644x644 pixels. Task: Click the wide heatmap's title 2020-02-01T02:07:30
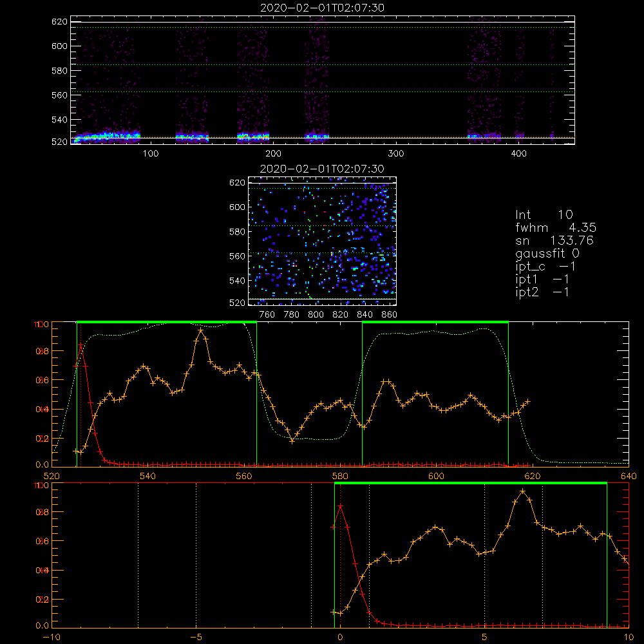pos(322,8)
